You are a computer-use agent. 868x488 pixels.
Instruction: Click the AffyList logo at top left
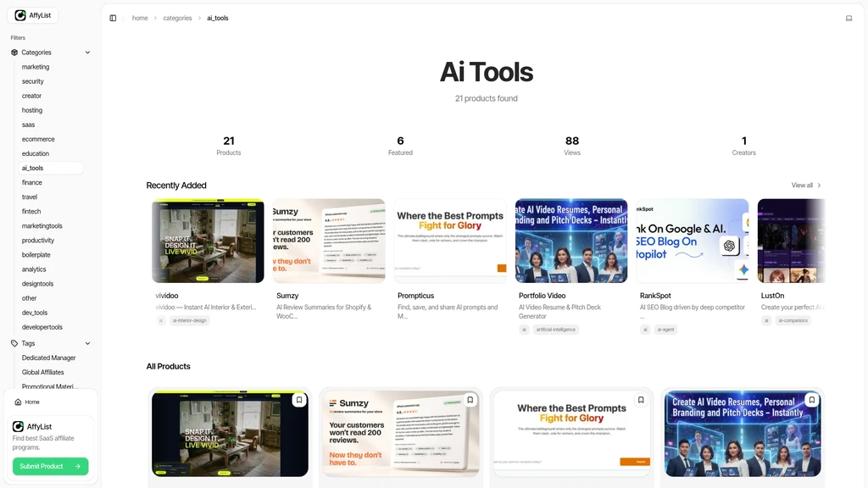point(33,15)
